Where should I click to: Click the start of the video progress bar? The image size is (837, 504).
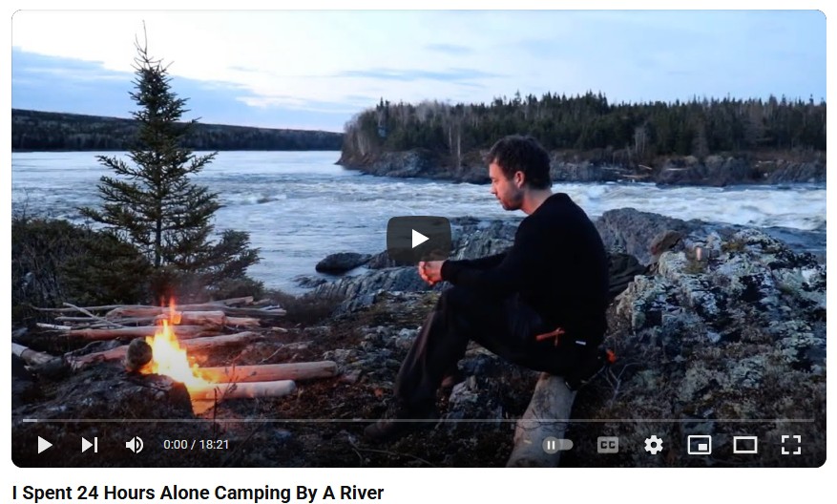(x=25, y=421)
